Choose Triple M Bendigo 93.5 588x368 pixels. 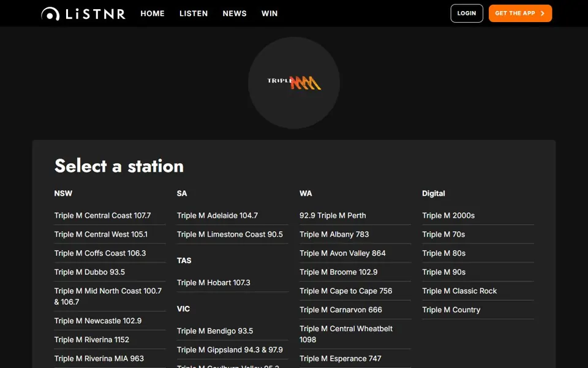tap(215, 331)
